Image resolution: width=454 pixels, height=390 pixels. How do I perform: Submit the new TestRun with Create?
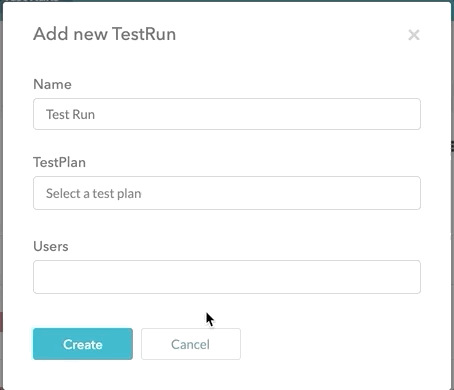83,344
